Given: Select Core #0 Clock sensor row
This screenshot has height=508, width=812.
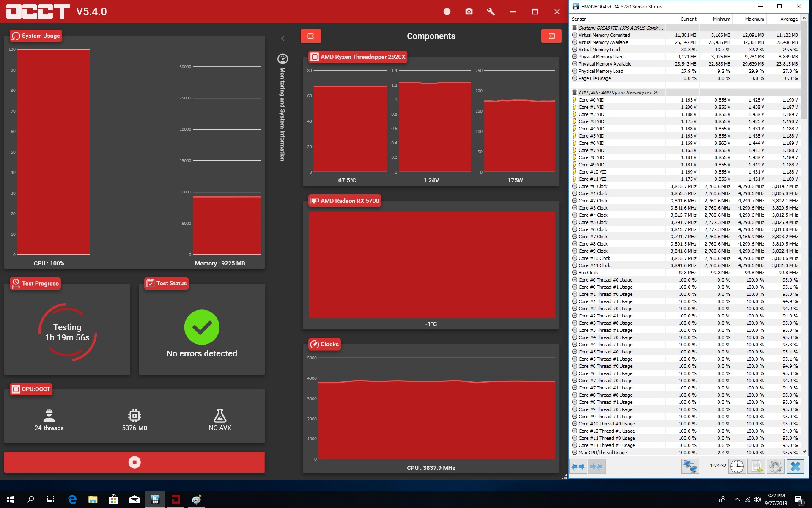Looking at the screenshot, I should coord(685,186).
